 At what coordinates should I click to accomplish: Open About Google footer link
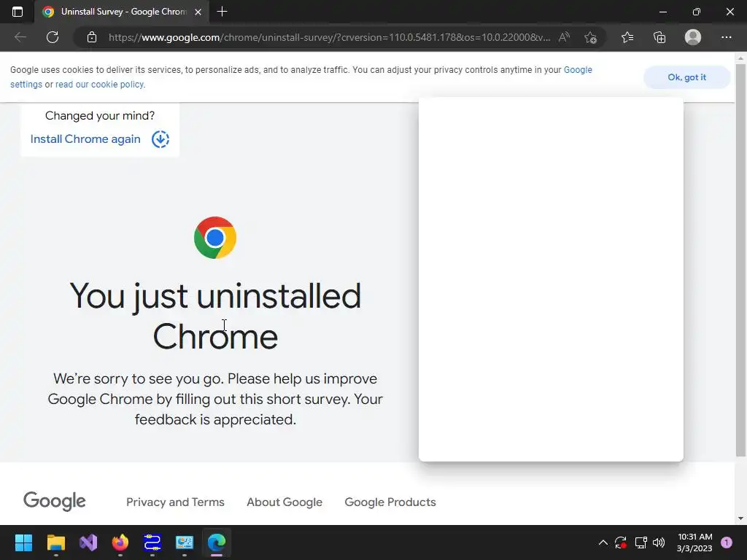pyautogui.click(x=285, y=502)
